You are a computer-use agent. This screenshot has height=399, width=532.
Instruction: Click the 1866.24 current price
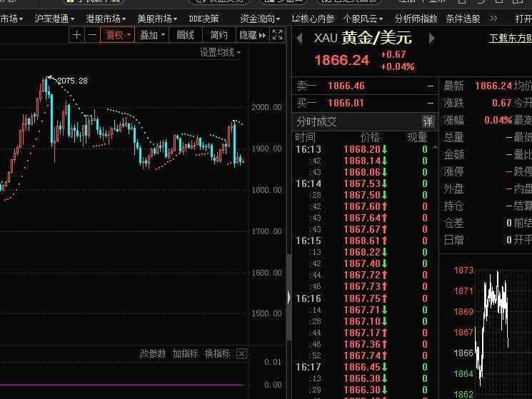coord(341,61)
